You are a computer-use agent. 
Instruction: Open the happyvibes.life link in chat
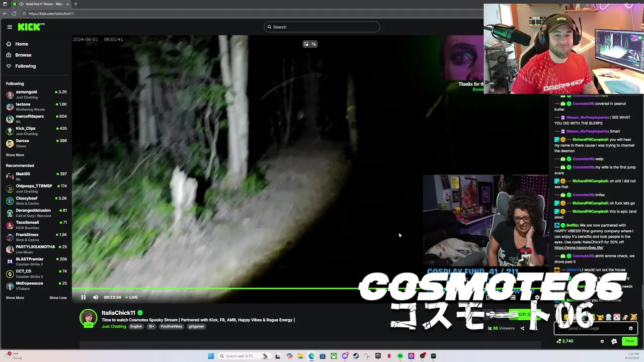click(579, 248)
